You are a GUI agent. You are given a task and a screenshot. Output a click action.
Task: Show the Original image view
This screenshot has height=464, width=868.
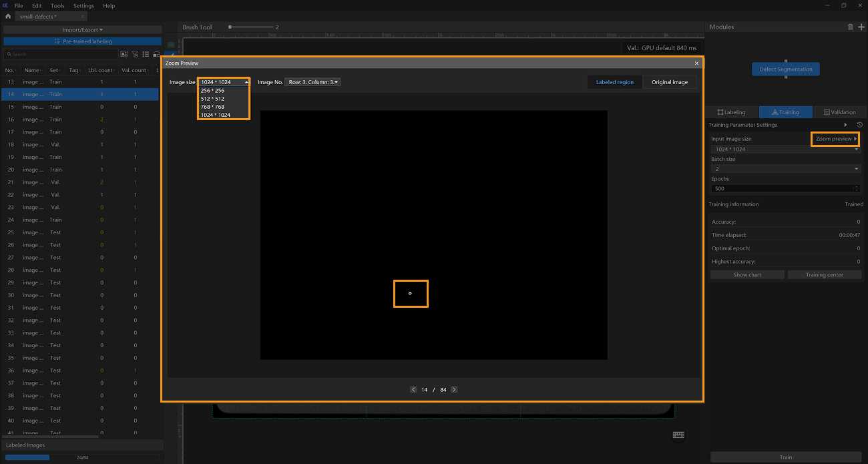tap(670, 82)
